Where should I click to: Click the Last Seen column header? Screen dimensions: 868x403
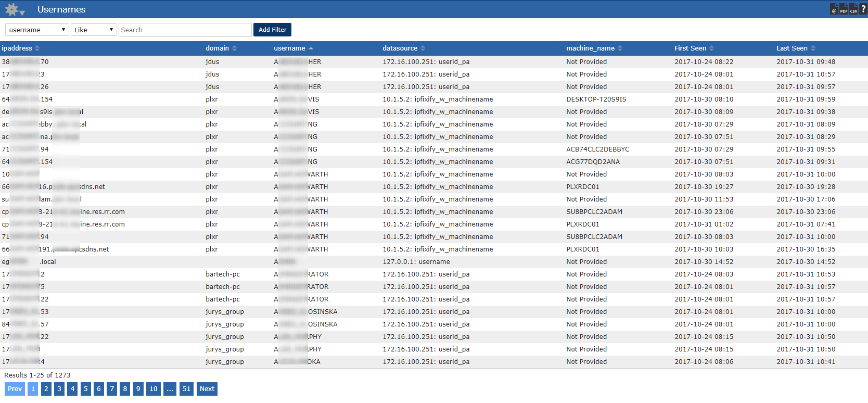coord(792,48)
